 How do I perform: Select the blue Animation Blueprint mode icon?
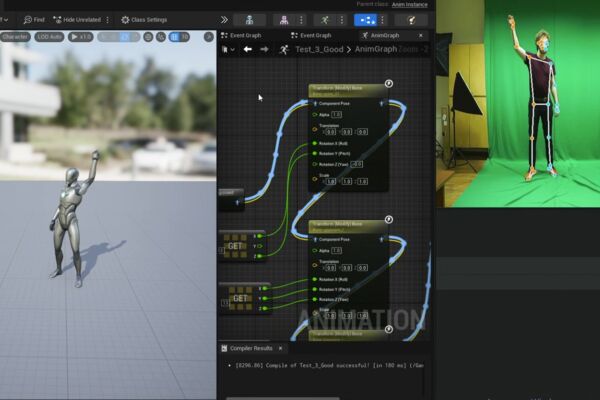pos(365,20)
